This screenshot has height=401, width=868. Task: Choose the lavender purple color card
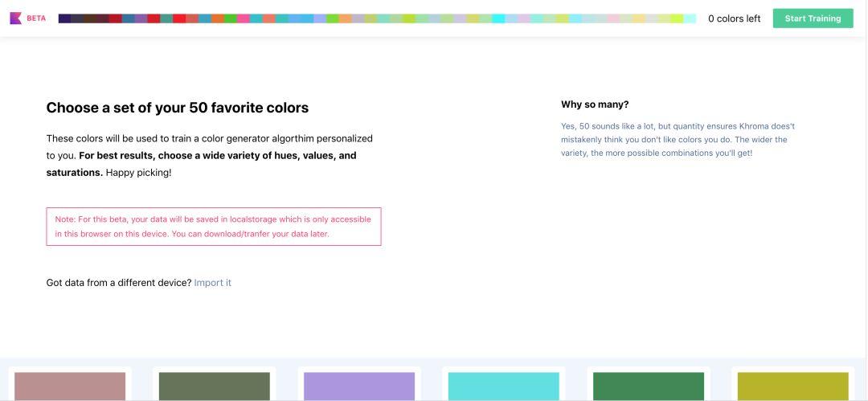tap(359, 386)
